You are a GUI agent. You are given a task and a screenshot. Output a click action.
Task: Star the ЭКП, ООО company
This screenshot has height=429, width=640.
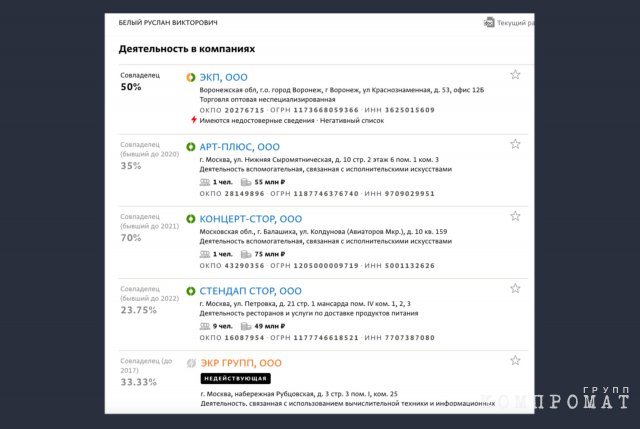point(515,75)
